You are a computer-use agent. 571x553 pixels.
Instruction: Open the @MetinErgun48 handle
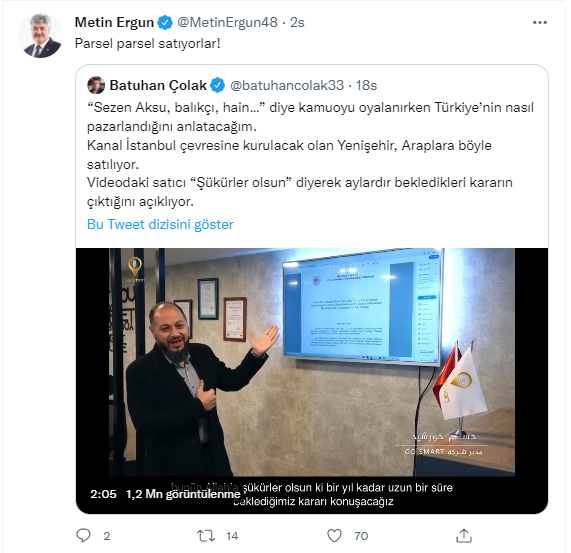pyautogui.click(x=227, y=23)
